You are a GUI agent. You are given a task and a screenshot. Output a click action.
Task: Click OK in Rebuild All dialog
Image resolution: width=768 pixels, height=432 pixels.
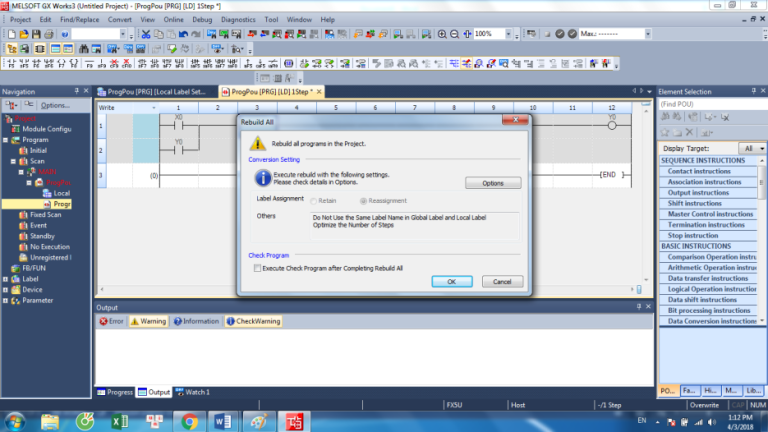(x=451, y=282)
